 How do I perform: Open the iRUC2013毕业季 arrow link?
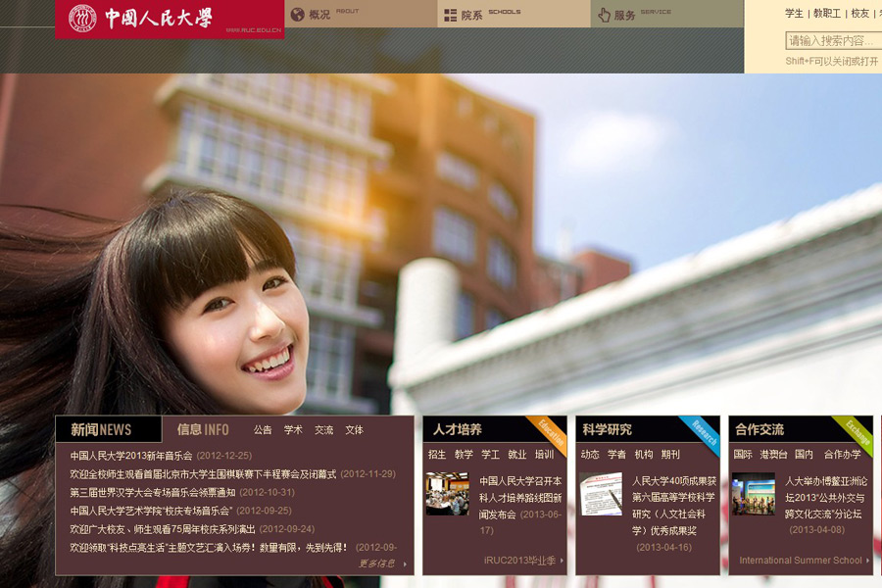[524, 561]
